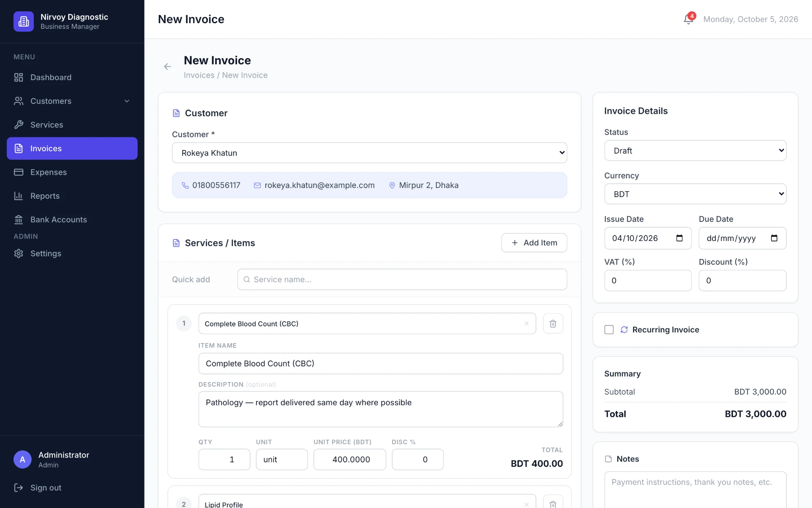
Task: Delete item 1 with trash icon
Action: pos(553,323)
